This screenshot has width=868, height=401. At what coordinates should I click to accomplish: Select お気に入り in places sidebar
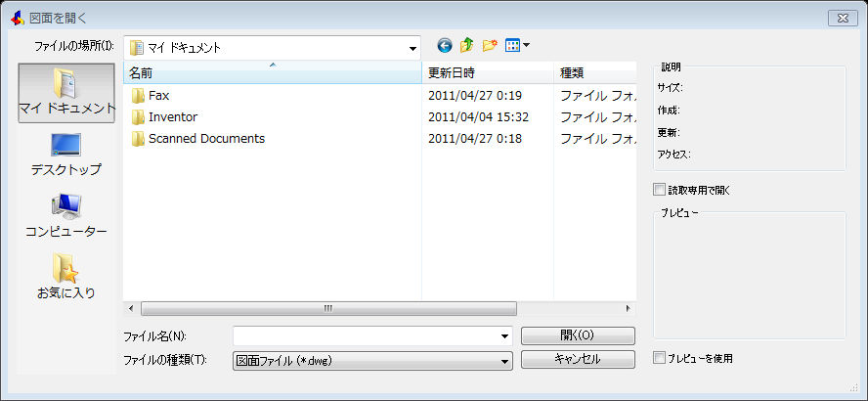(66, 277)
